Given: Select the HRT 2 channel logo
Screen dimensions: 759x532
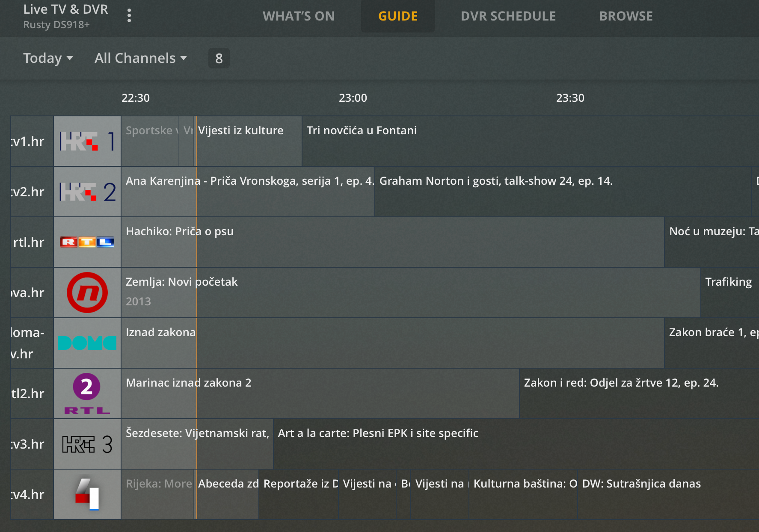Looking at the screenshot, I should click(x=87, y=192).
